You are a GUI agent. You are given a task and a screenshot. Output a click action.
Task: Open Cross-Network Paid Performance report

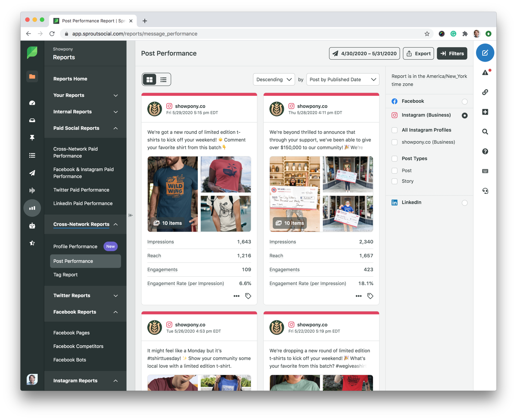(x=75, y=152)
